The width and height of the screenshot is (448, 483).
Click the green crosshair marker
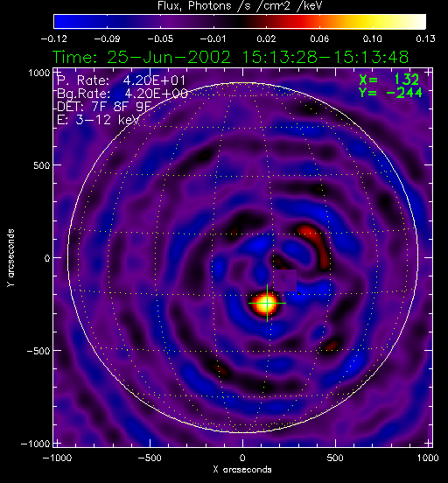pyautogui.click(x=267, y=304)
